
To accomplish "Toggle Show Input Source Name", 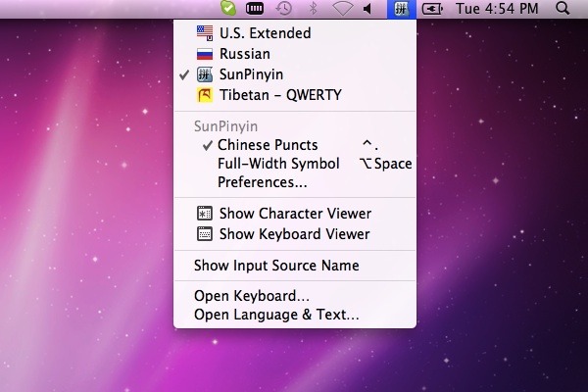I will pyautogui.click(x=295, y=266).
